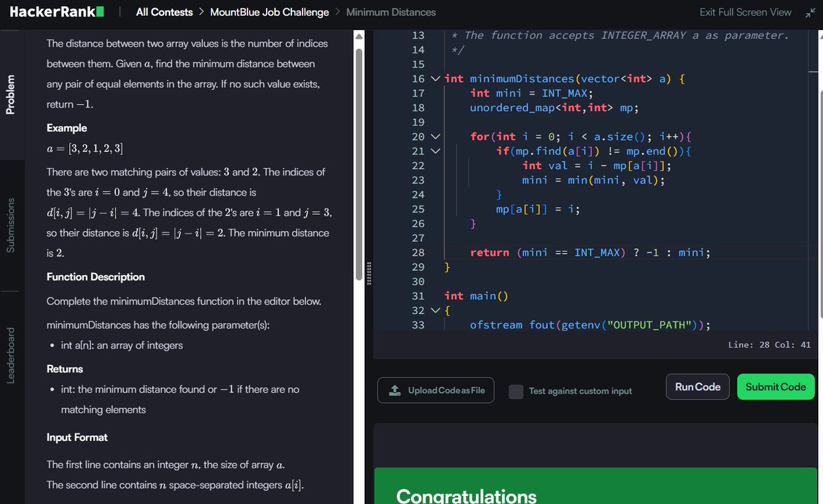Click 'mini = min(mini, val);' line
This screenshot has width=823, height=504.
click(x=593, y=180)
